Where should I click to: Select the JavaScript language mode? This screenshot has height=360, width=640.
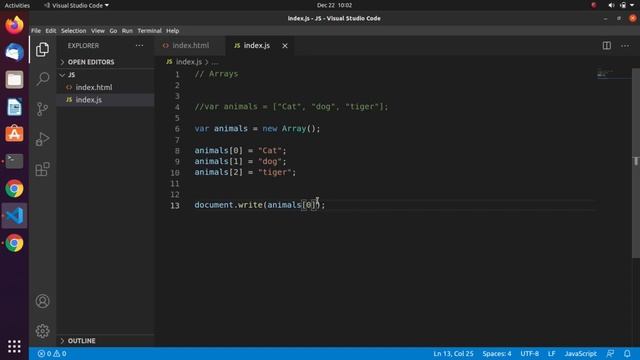(x=580, y=353)
